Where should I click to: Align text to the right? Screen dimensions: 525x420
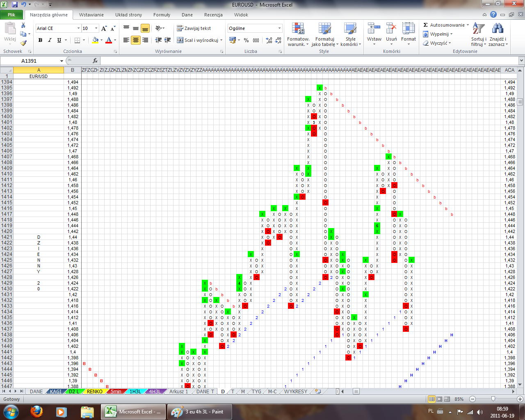(145, 40)
